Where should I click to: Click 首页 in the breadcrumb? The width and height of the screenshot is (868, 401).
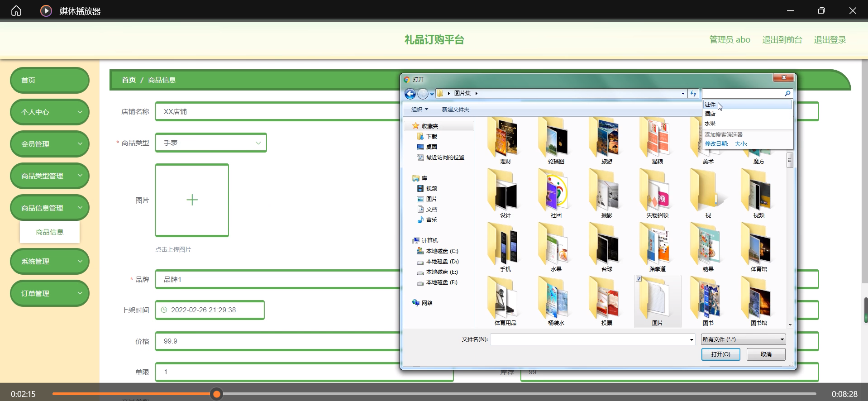(129, 80)
